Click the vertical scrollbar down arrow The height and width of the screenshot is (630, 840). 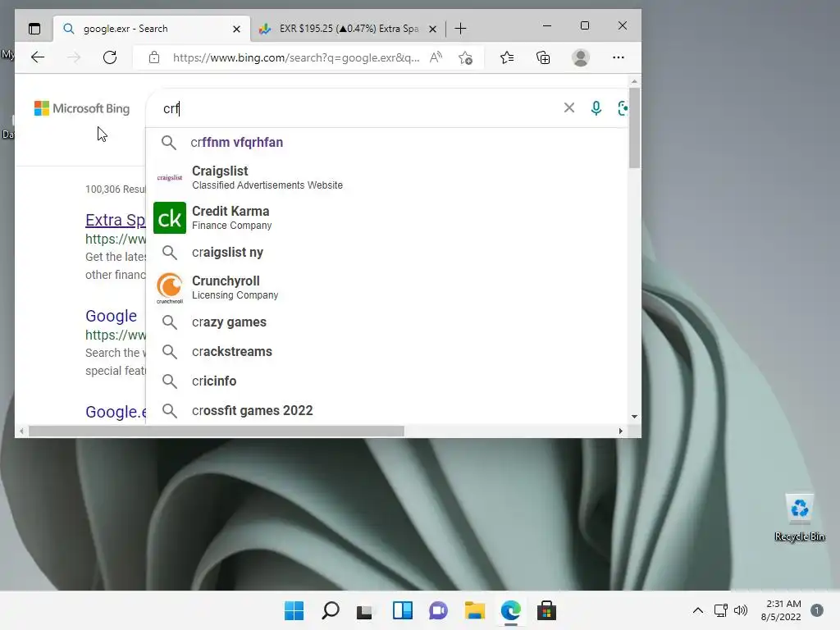634,416
